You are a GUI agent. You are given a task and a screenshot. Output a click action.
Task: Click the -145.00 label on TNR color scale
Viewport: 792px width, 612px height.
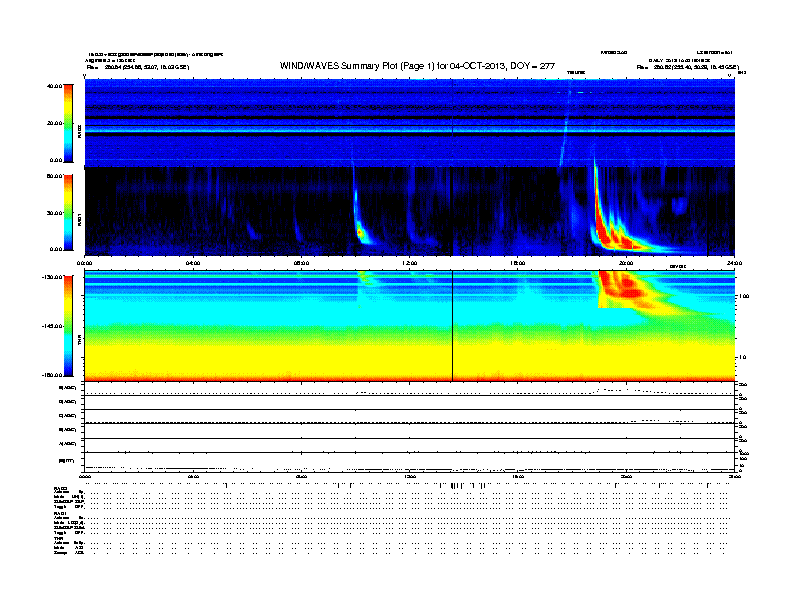pos(53,326)
